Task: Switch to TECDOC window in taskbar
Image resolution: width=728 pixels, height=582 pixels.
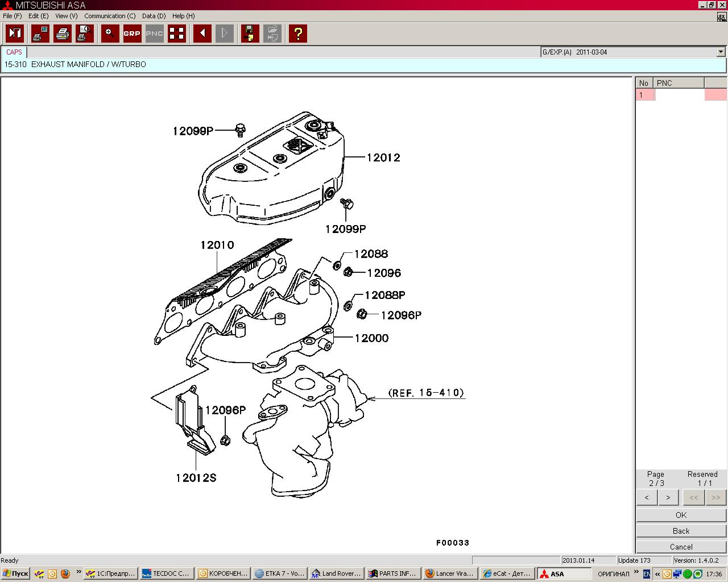Action: coord(166,573)
